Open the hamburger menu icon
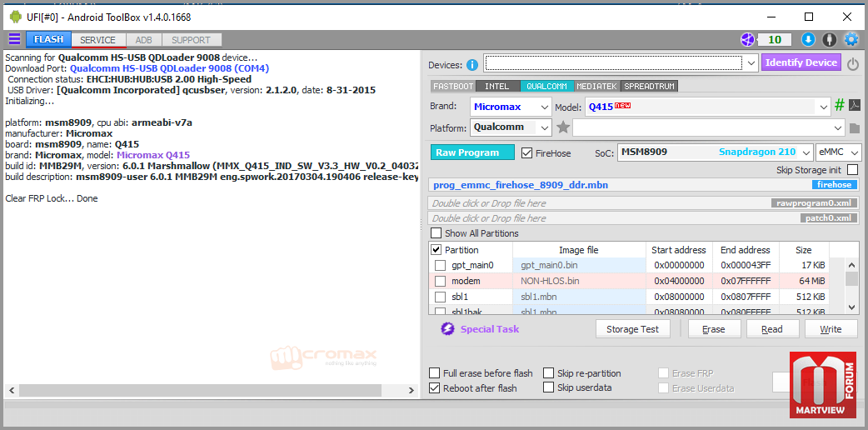Image resolution: width=868 pixels, height=430 pixels. 14,39
